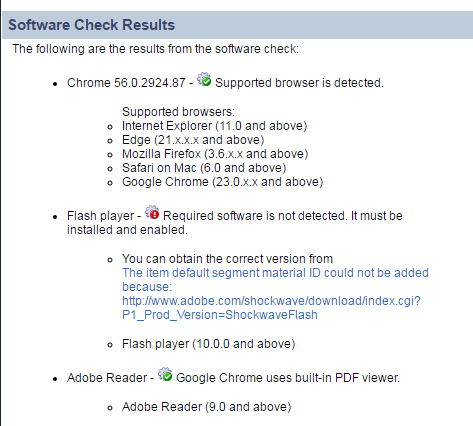
Task: Open the adobe.com shockwave download link
Action: pyautogui.click(x=271, y=301)
